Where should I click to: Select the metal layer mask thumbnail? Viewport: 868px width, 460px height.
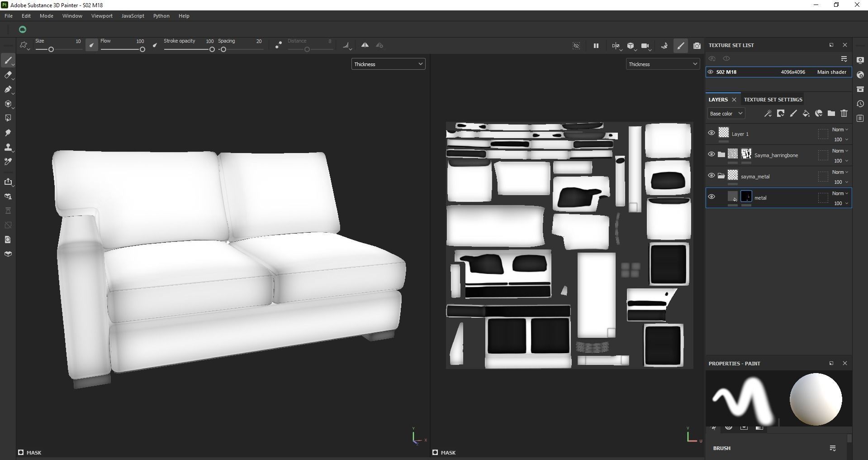746,196
